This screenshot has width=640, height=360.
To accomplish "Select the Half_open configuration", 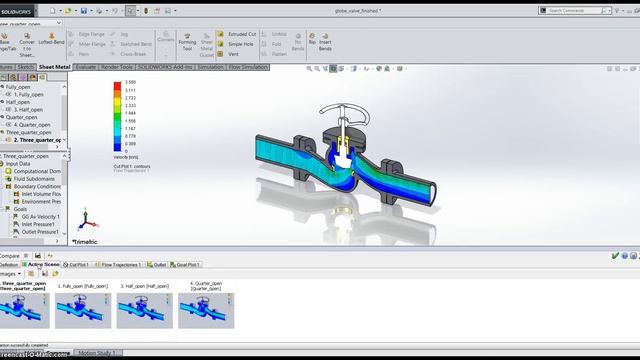I will [x=17, y=102].
